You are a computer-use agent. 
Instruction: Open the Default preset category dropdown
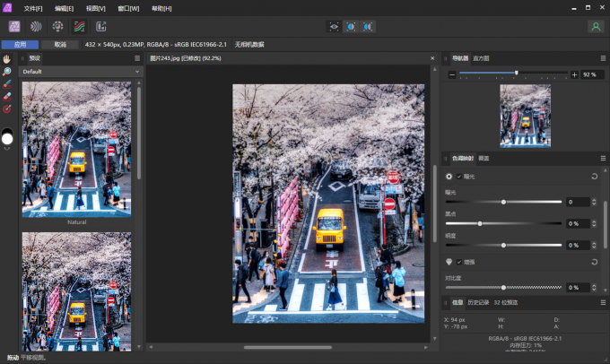pos(81,72)
